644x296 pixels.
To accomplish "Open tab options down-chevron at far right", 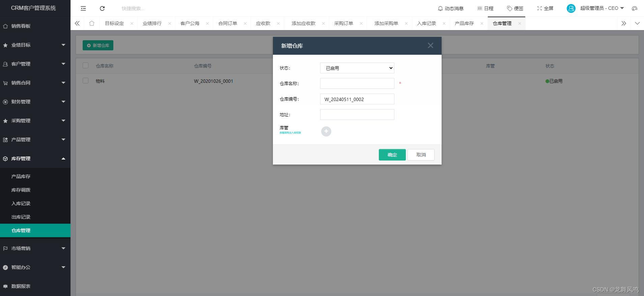I will pyautogui.click(x=637, y=23).
